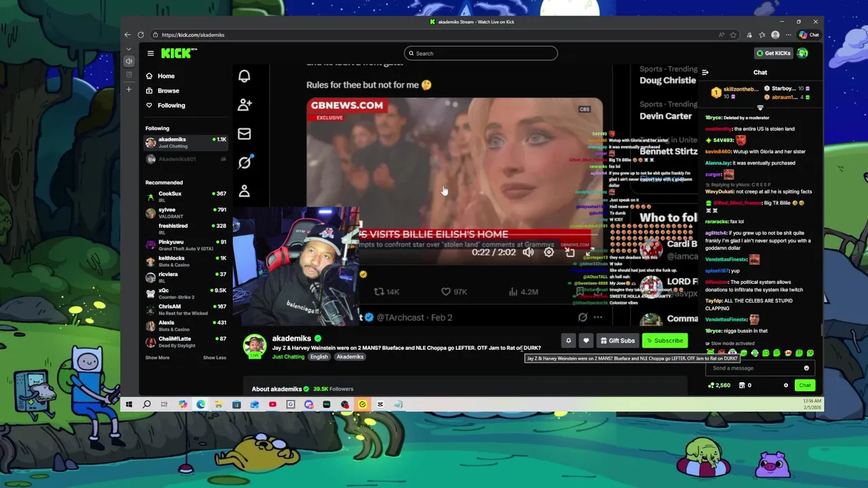Click the tweet like heart showing 97K
This screenshot has height=488, width=868.
click(446, 291)
